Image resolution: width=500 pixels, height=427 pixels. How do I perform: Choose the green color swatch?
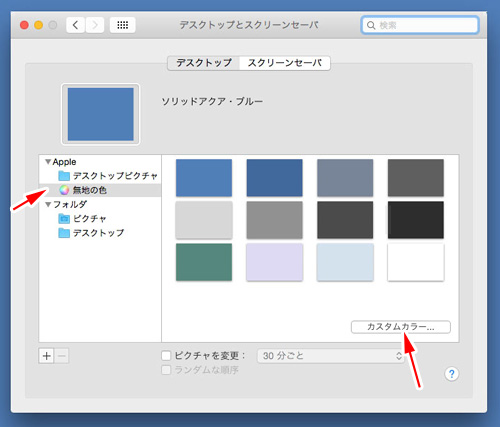click(x=204, y=262)
